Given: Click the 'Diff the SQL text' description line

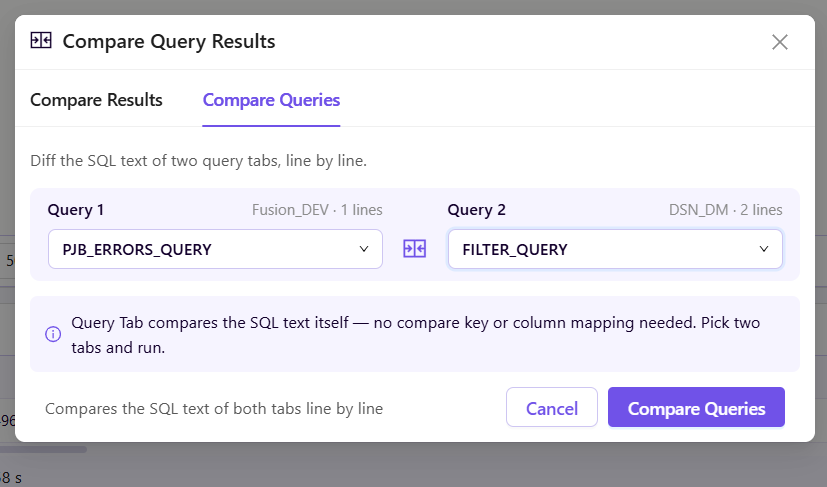Looking at the screenshot, I should click(198, 160).
